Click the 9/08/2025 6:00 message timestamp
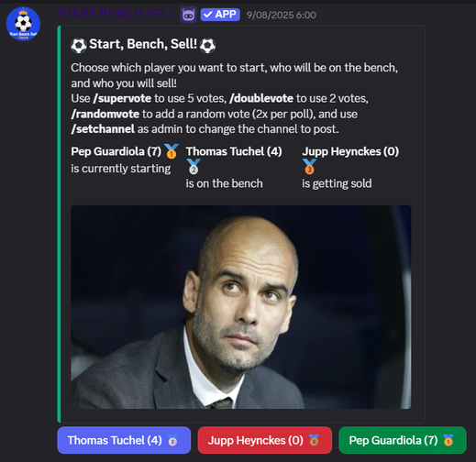This screenshot has height=462, width=476. click(282, 15)
